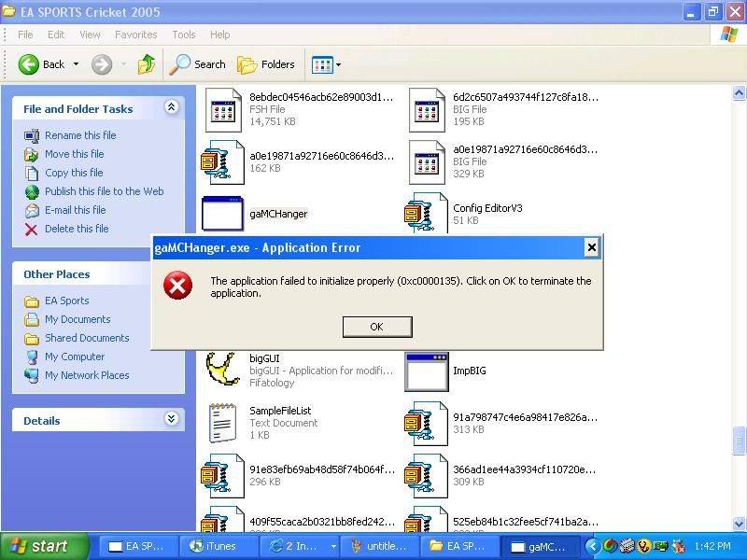Image resolution: width=747 pixels, height=560 pixels.
Task: Open the Edit menu
Action: pyautogui.click(x=56, y=35)
